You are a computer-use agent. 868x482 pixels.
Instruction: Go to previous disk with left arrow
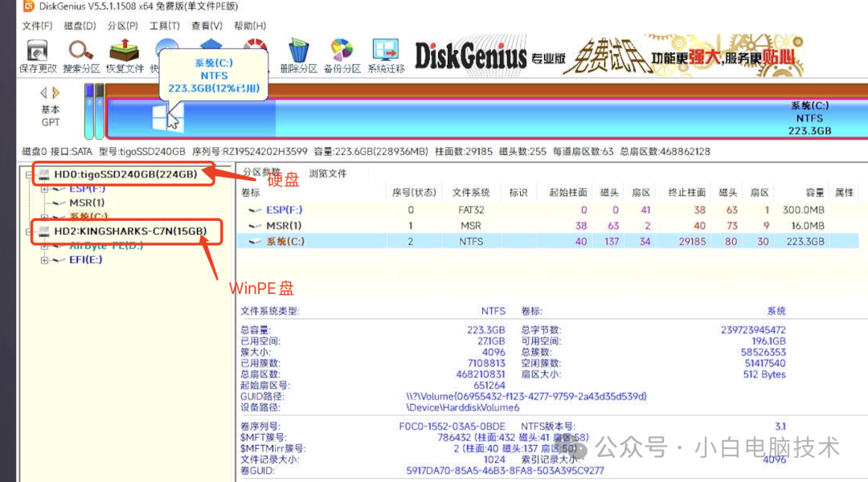pos(43,92)
